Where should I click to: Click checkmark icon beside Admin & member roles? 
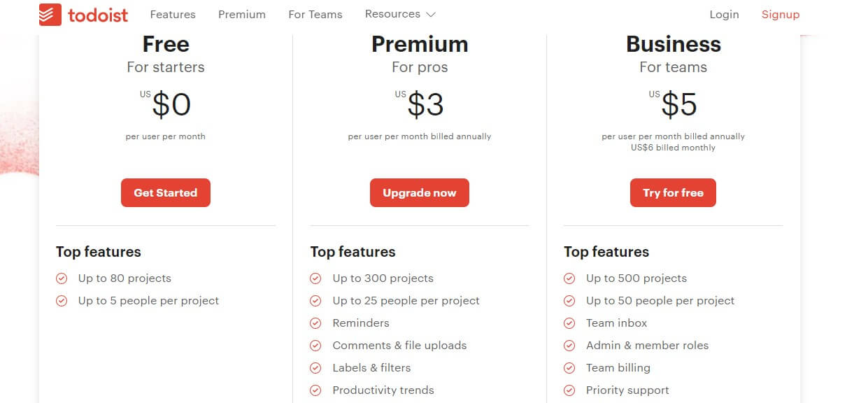pos(569,346)
